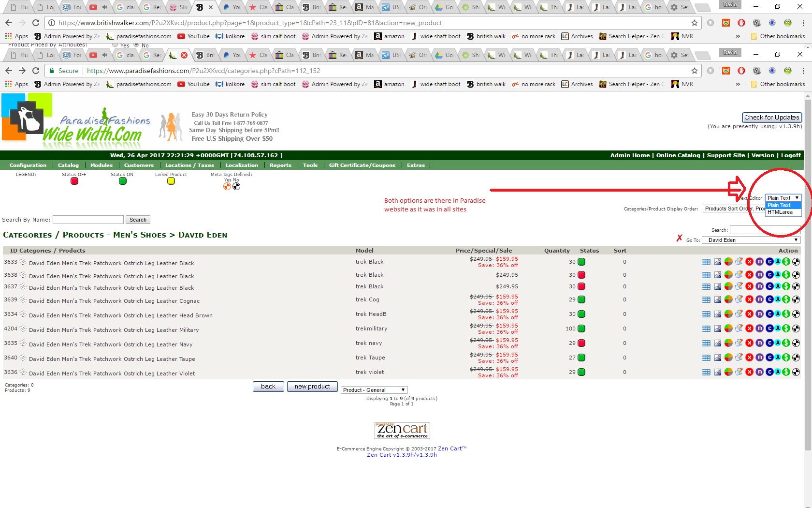Open attributes A icon for Taupe product 3640
The image size is (812, 508).
(778, 358)
